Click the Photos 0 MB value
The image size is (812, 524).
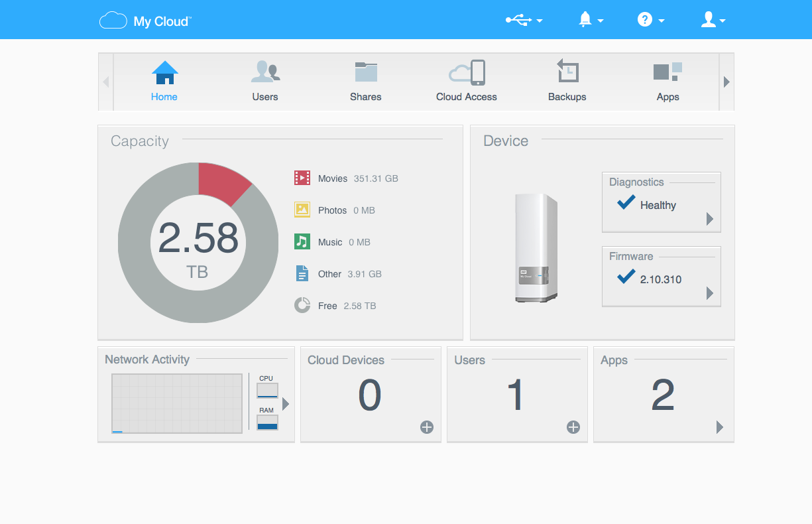(364, 210)
